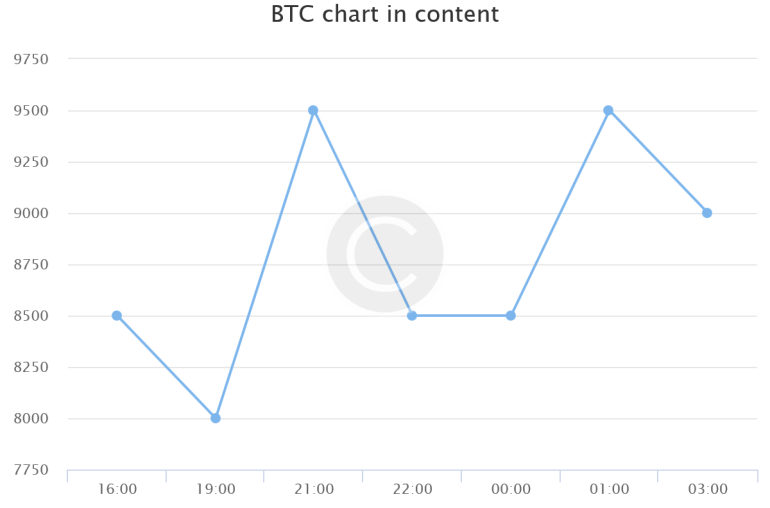Click the 03:00 data point at 9000

[x=707, y=213]
